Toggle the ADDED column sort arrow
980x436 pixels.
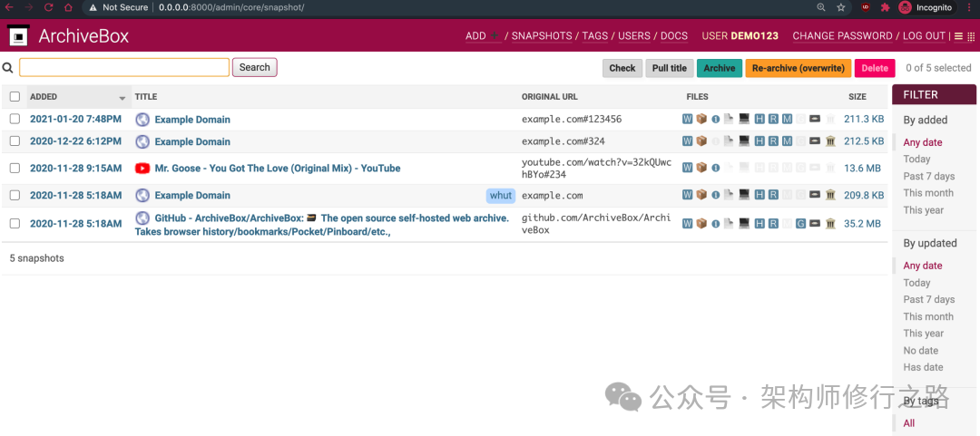tap(122, 98)
